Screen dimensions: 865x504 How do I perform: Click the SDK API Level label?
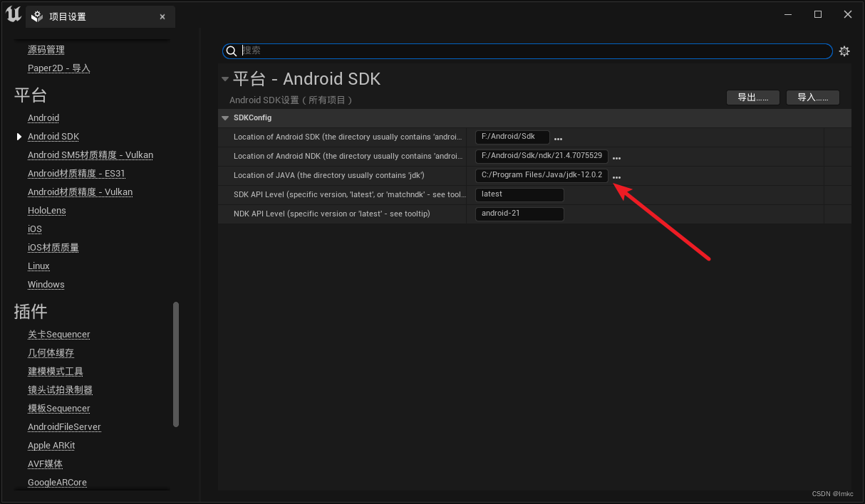point(350,194)
